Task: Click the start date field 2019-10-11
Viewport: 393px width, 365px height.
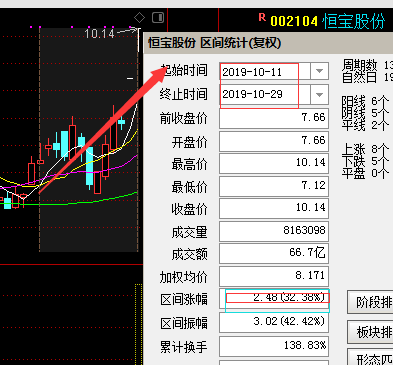Action: tap(265, 71)
